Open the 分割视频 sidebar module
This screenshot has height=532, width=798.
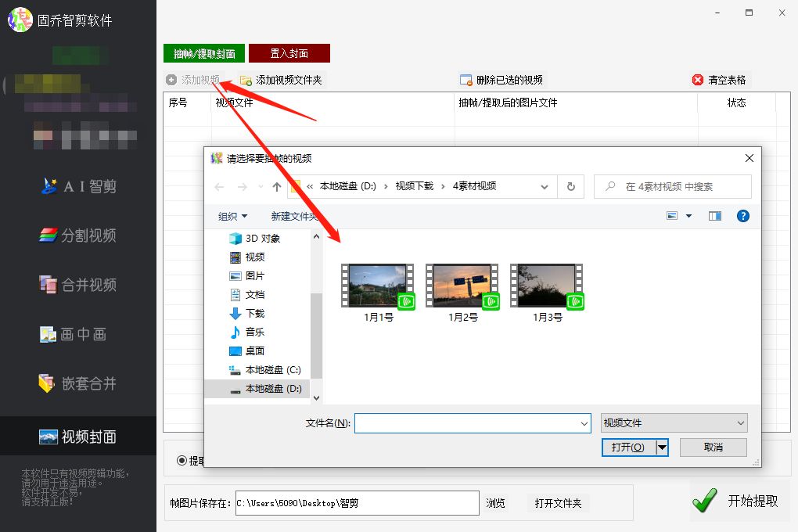(78, 235)
